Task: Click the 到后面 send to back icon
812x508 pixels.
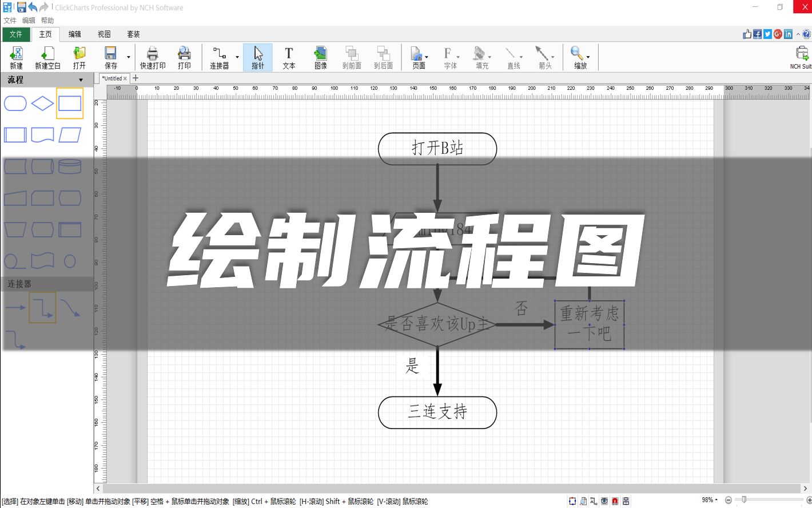Action: tap(383, 53)
